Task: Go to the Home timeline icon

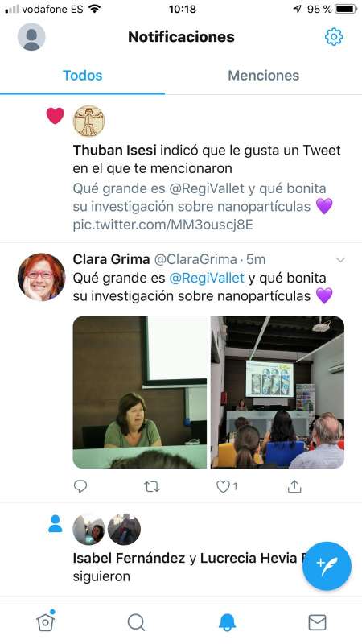Action: pyautogui.click(x=46, y=621)
